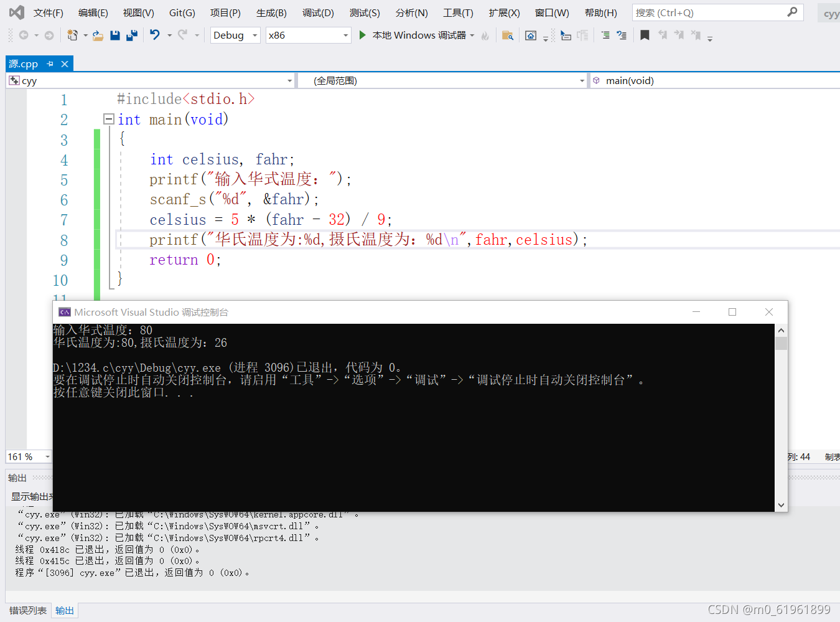Screen dimensions: 840x622
Task: Click the save all icon
Action: tap(131, 35)
